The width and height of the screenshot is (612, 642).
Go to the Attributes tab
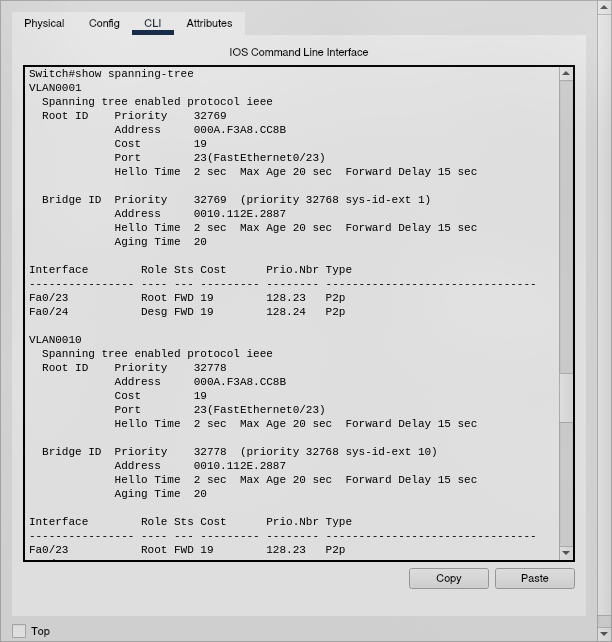(x=209, y=23)
